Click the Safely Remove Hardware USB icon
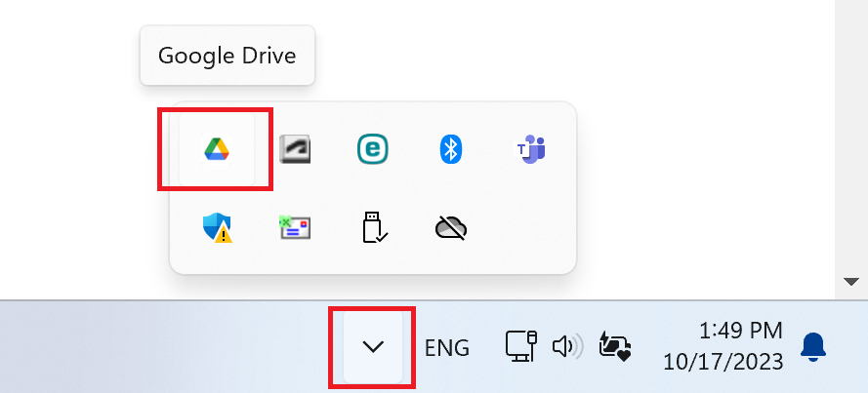Viewport: 868px width, 393px height. (374, 226)
